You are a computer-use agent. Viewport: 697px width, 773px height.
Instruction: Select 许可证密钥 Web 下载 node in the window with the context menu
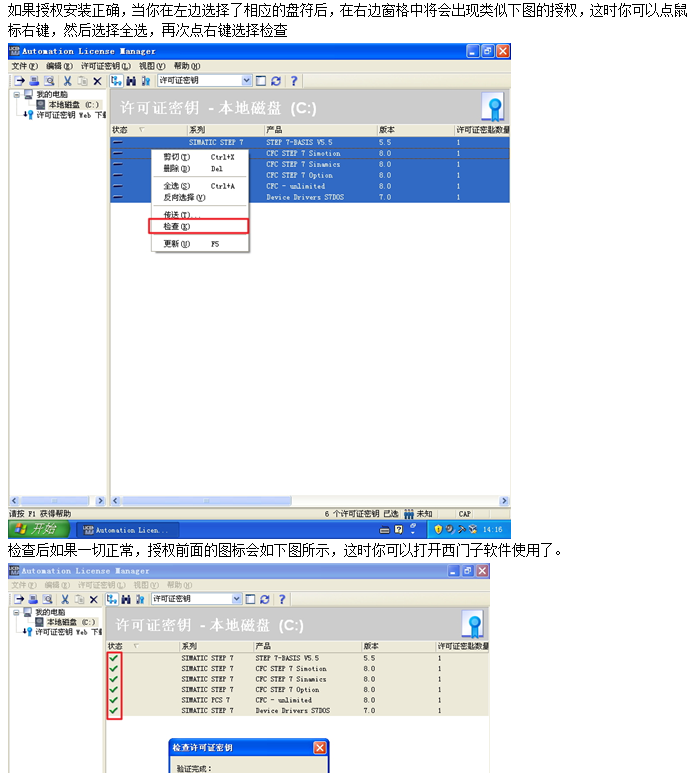[x=65, y=115]
